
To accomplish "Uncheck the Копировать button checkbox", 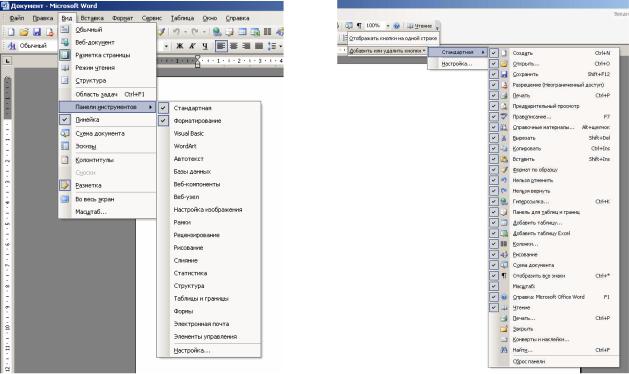I will pos(494,148).
